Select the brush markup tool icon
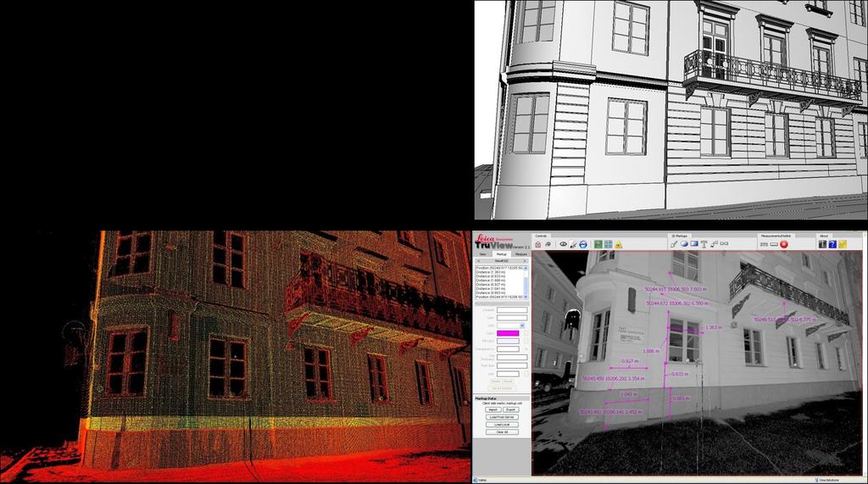 point(573,244)
